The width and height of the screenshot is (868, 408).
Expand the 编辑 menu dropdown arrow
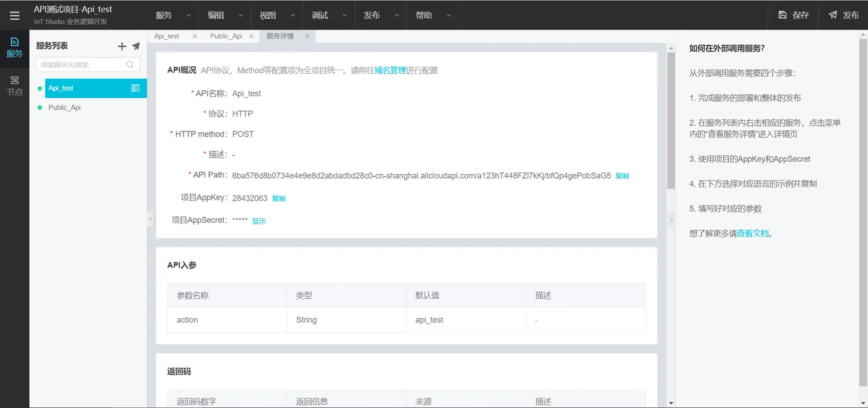(x=241, y=16)
